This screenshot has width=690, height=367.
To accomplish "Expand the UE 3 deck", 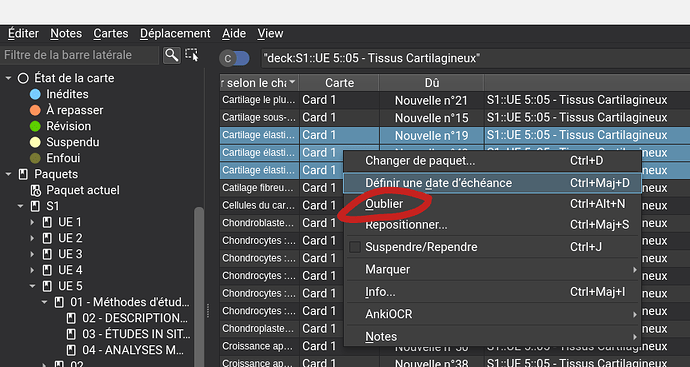I will [32, 254].
